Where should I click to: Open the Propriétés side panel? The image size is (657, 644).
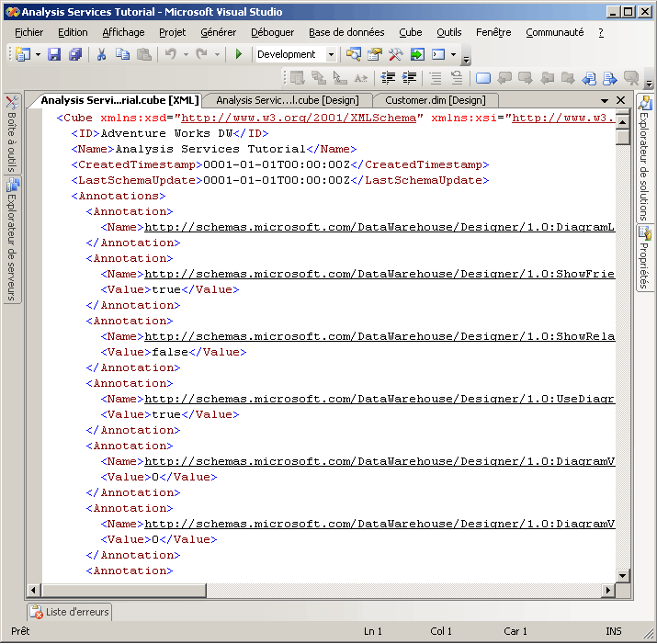(644, 257)
